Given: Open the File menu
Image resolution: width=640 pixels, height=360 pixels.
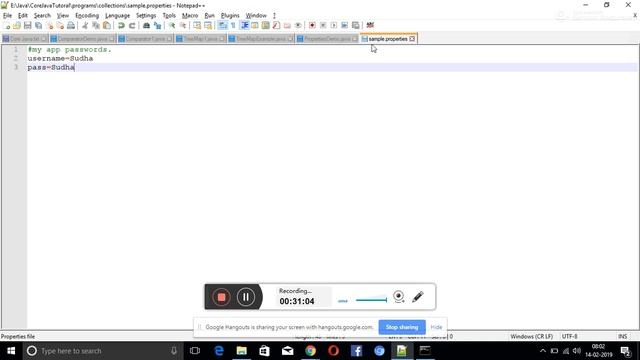Looking at the screenshot, I should pyautogui.click(x=7, y=16).
